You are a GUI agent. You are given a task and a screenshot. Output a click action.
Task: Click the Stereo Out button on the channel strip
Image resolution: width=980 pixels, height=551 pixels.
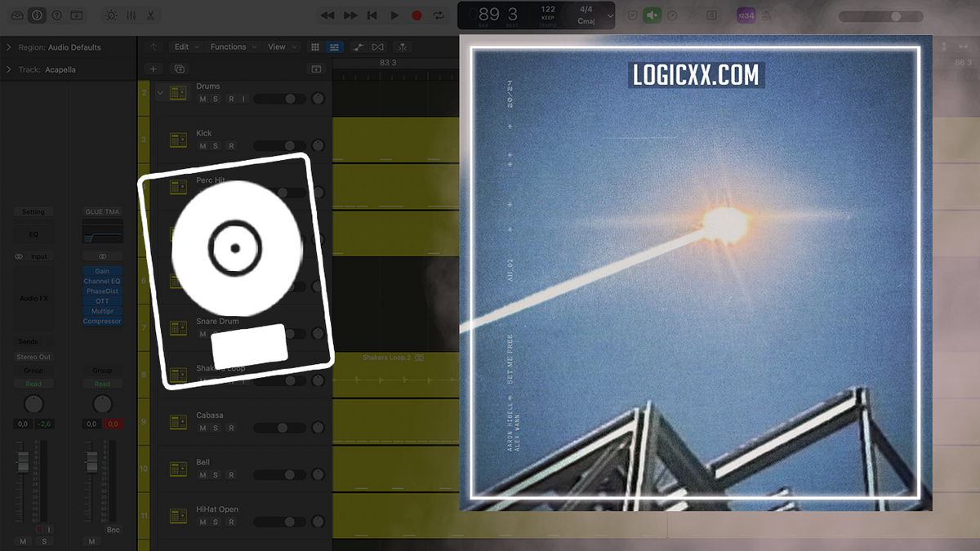click(33, 357)
